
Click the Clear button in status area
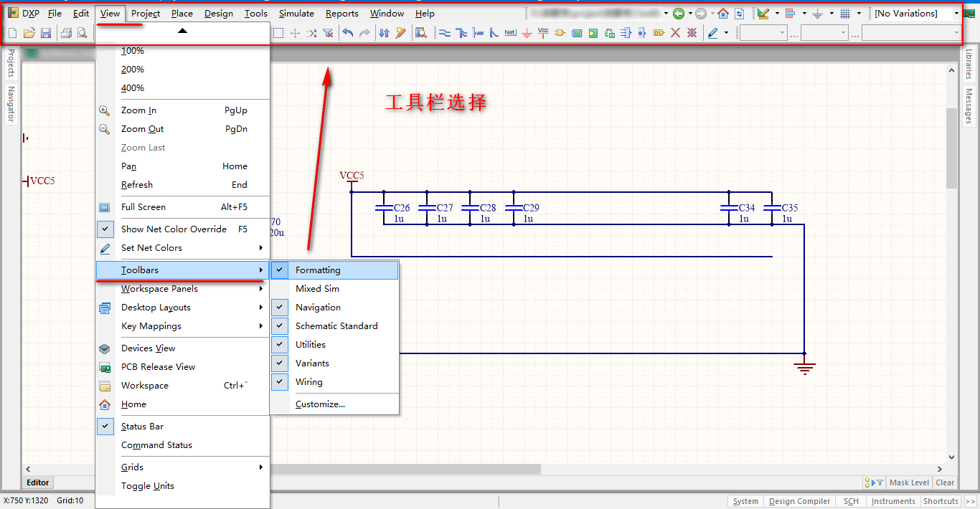945,482
